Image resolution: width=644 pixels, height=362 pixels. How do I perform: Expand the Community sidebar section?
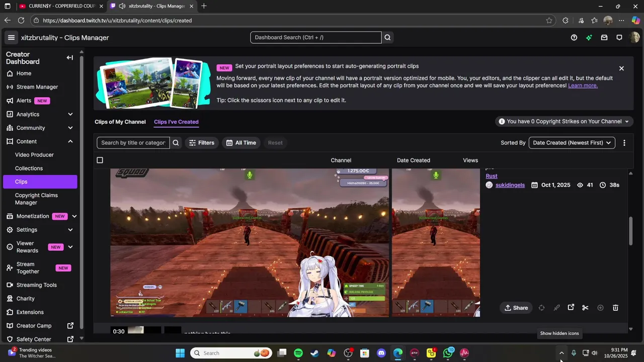pos(70,128)
